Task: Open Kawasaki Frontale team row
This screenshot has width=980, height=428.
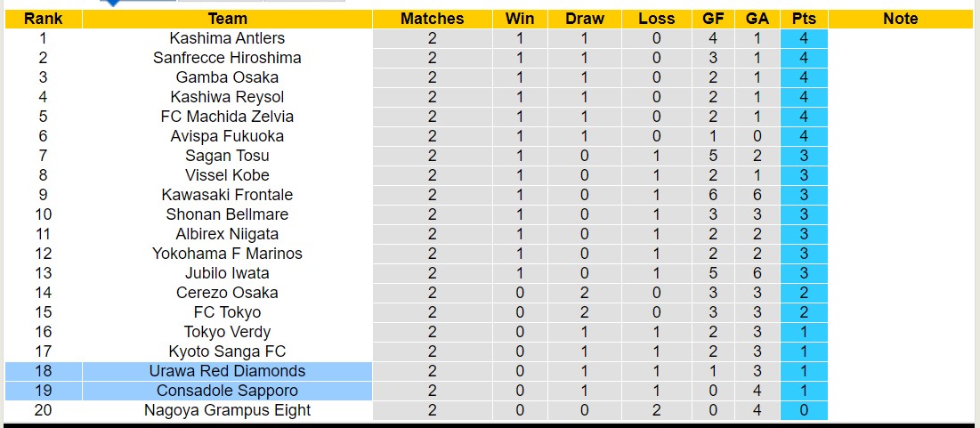Action: click(x=227, y=195)
